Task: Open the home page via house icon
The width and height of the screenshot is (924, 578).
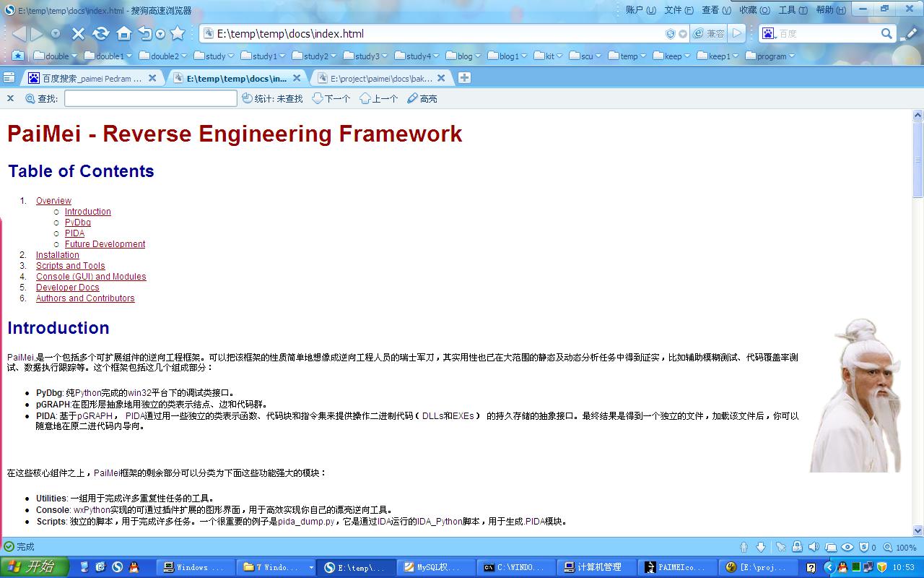Action: [x=124, y=33]
